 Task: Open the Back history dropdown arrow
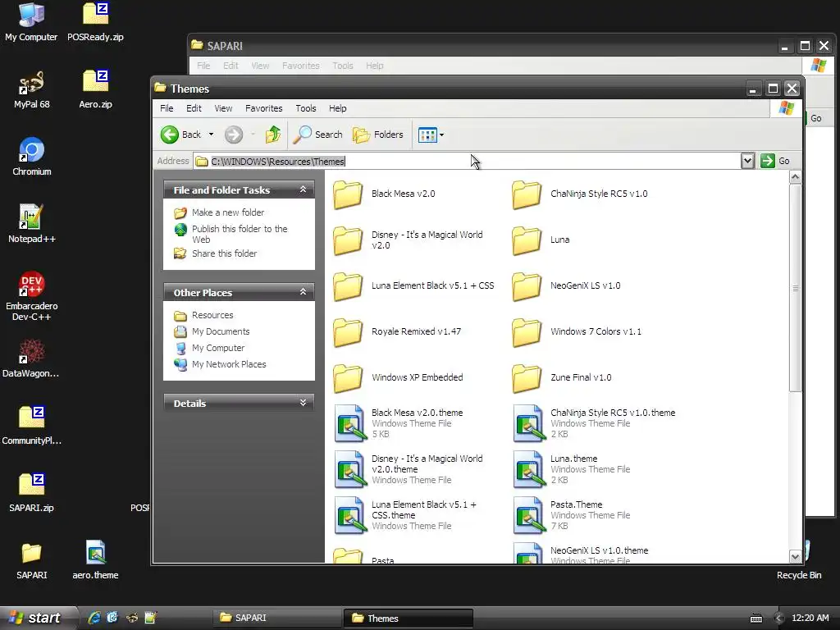tap(211, 135)
